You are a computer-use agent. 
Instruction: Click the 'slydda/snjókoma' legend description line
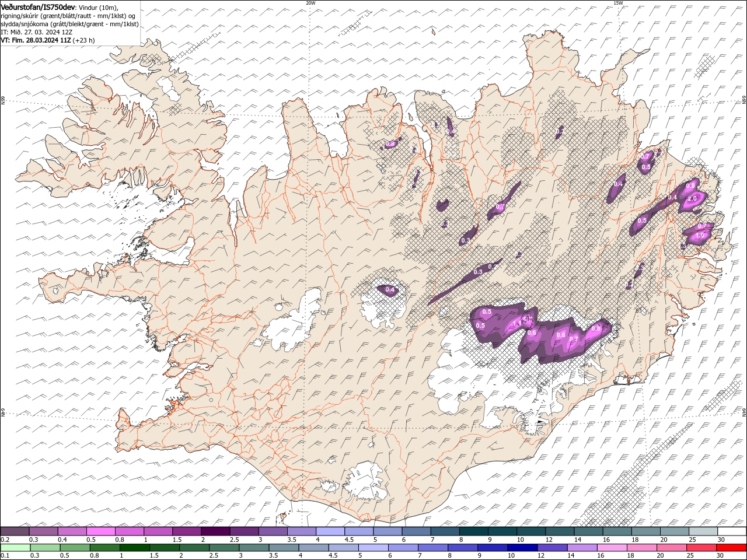[x=69, y=24]
